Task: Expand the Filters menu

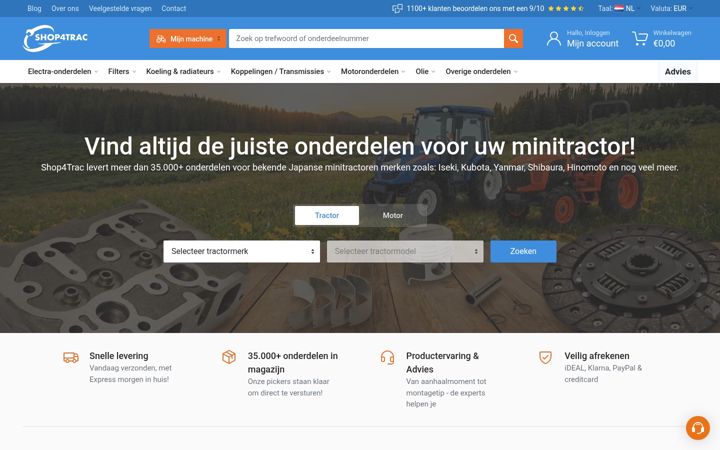Action: tap(122, 72)
